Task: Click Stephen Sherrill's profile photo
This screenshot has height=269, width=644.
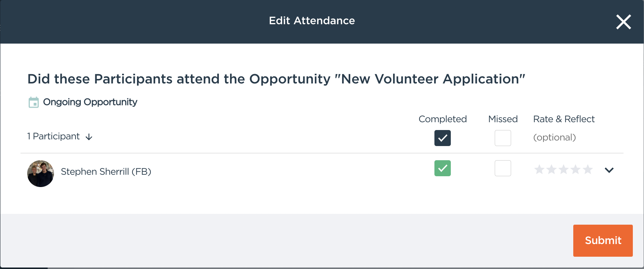Action: [x=41, y=174]
